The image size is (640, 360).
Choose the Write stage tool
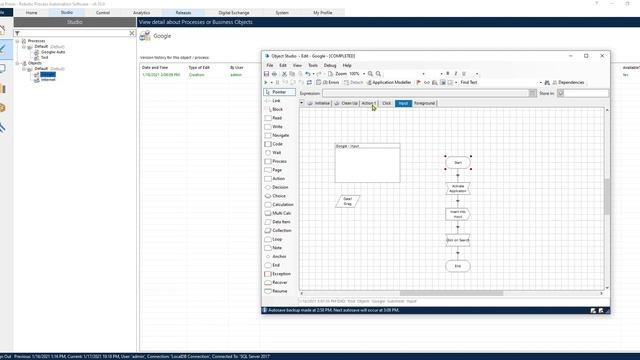tap(274, 127)
